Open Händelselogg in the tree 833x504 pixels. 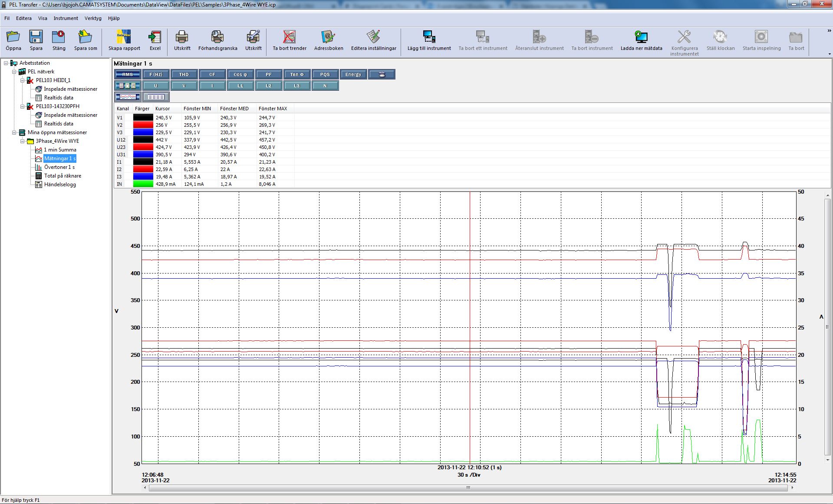pyautogui.click(x=60, y=184)
